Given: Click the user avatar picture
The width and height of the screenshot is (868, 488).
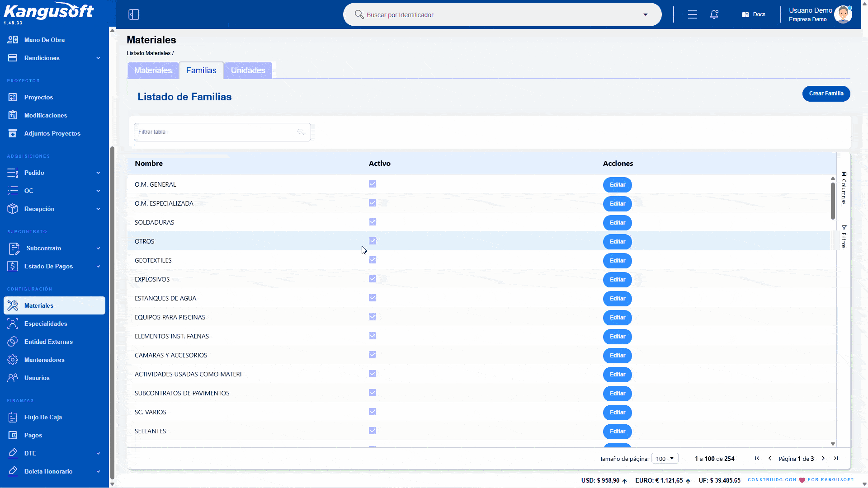Looking at the screenshot, I should point(843,14).
